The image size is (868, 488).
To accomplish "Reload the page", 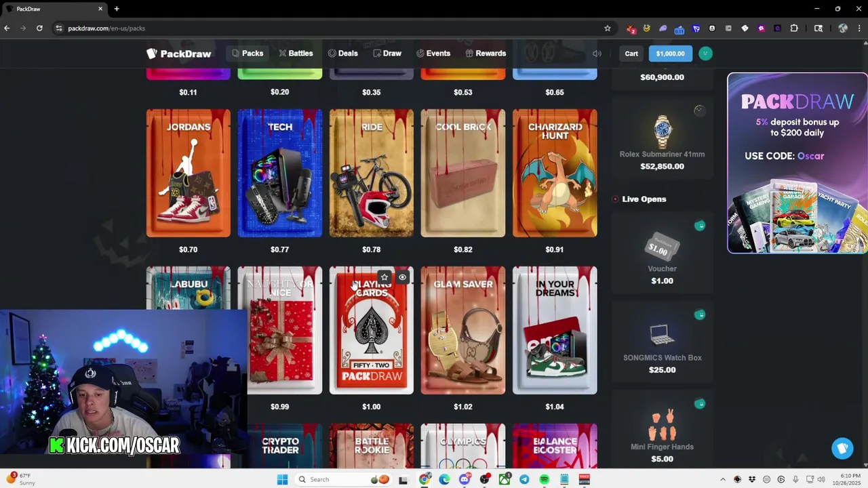I will point(39,28).
